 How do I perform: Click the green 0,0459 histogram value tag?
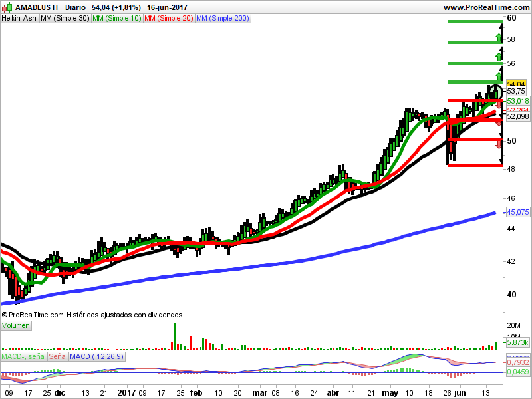pyautogui.click(x=517, y=372)
